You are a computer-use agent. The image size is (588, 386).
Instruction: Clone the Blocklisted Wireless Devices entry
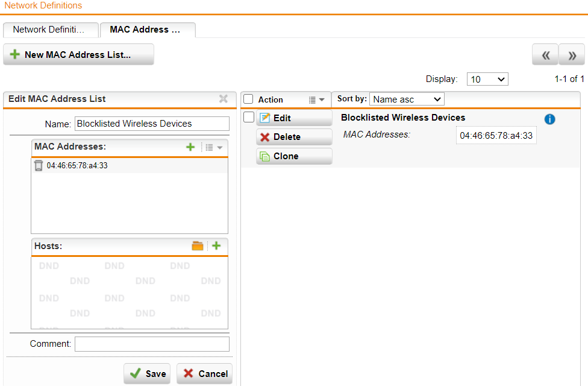point(295,156)
